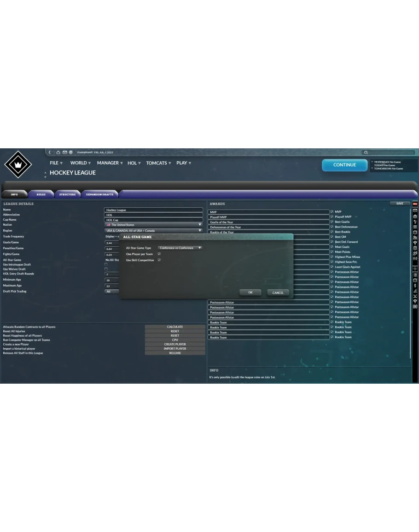The height and width of the screenshot is (532, 419).
Task: Open the mail inbox icon in top bar
Action: [65, 152]
